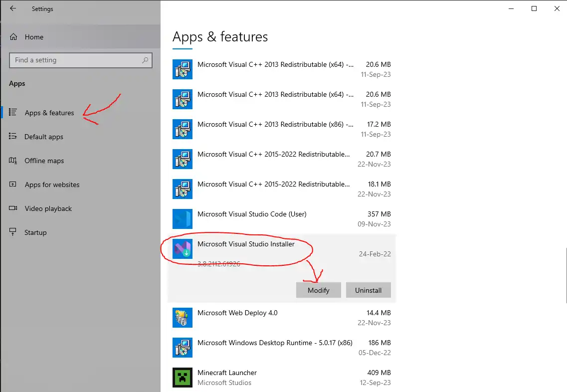The height and width of the screenshot is (392, 567).
Task: Click the '17.2 MB' size value
Action: (x=379, y=124)
